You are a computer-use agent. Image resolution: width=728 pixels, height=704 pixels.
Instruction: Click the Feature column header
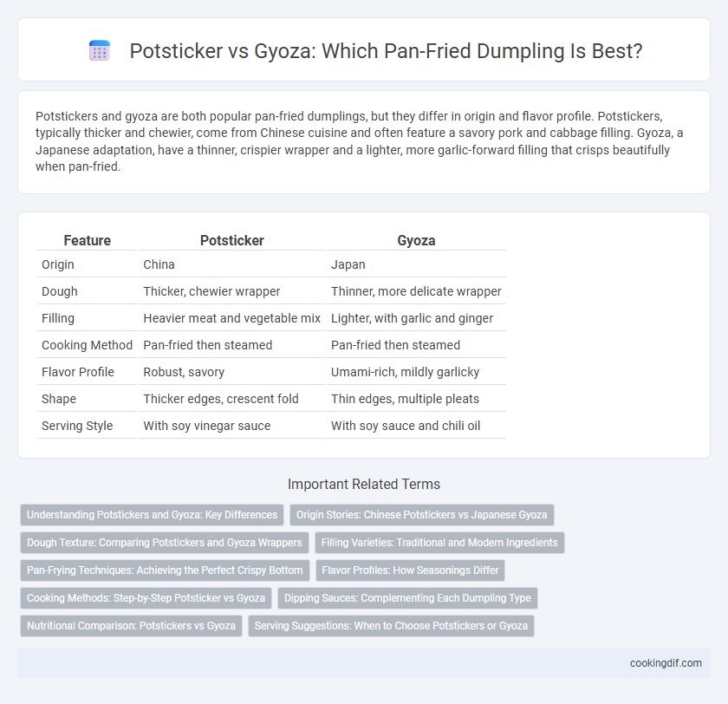point(88,240)
